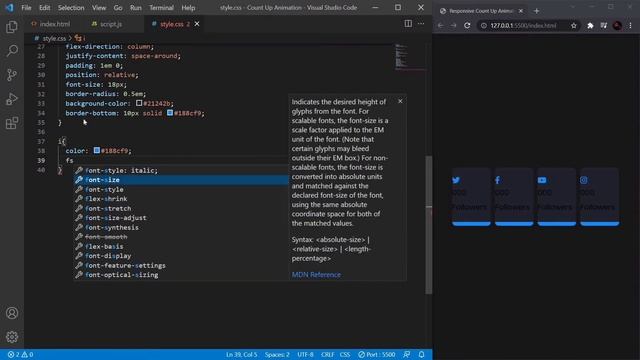Open the notifications bell in status bar

point(422,354)
